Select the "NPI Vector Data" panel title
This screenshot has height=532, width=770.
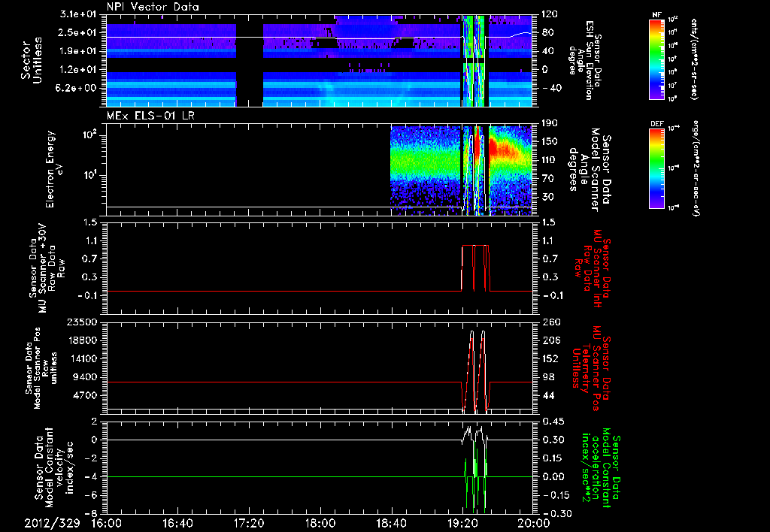point(153,7)
